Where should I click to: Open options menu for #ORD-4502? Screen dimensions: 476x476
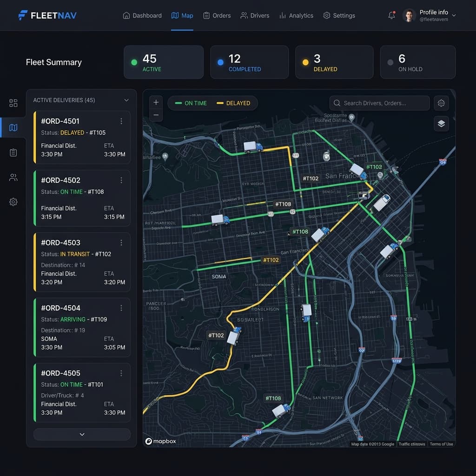[121, 180]
